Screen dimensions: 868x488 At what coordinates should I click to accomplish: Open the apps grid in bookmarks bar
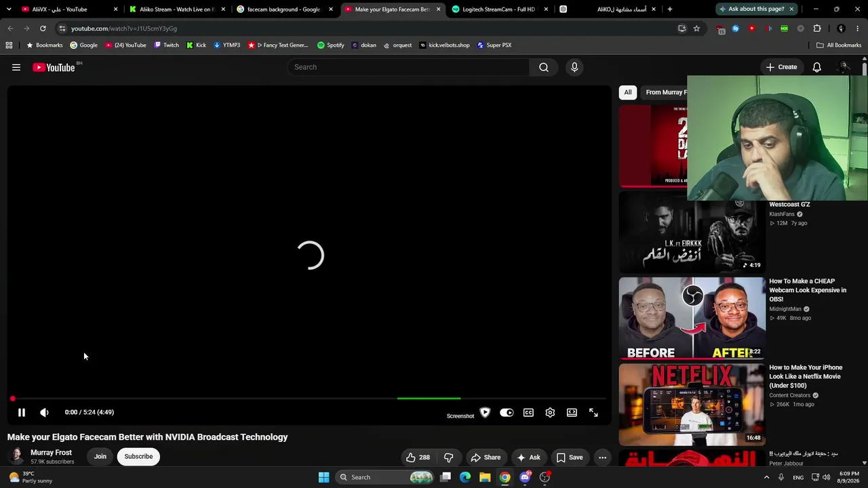(x=9, y=45)
